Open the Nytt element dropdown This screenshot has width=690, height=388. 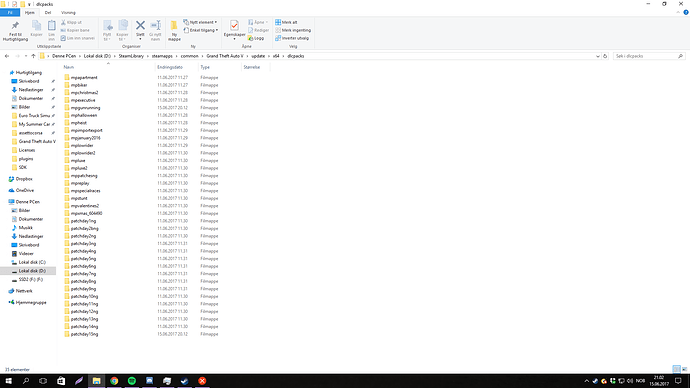coord(200,22)
